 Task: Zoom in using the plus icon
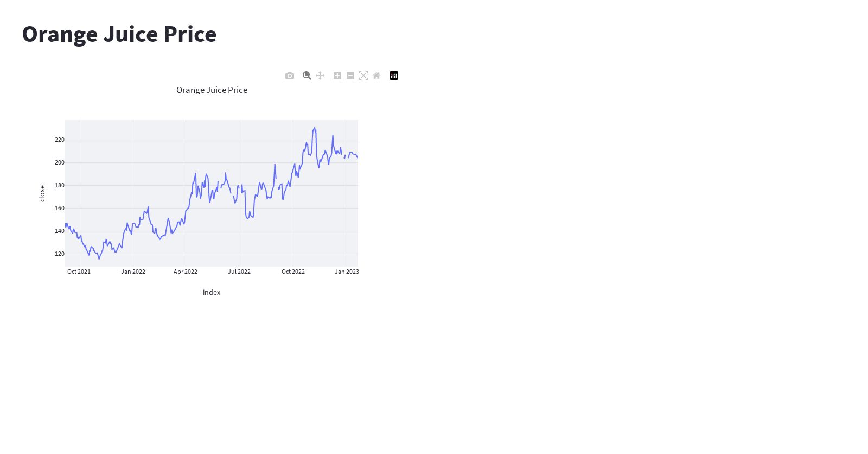tap(337, 75)
